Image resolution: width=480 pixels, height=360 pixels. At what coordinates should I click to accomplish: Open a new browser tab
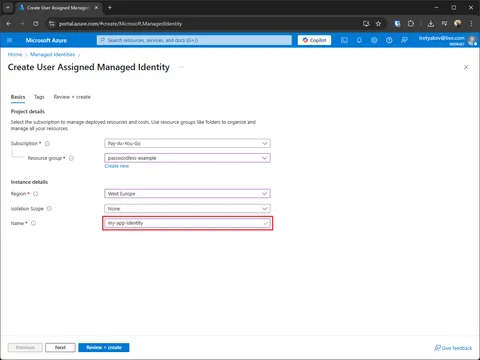tap(110, 7)
